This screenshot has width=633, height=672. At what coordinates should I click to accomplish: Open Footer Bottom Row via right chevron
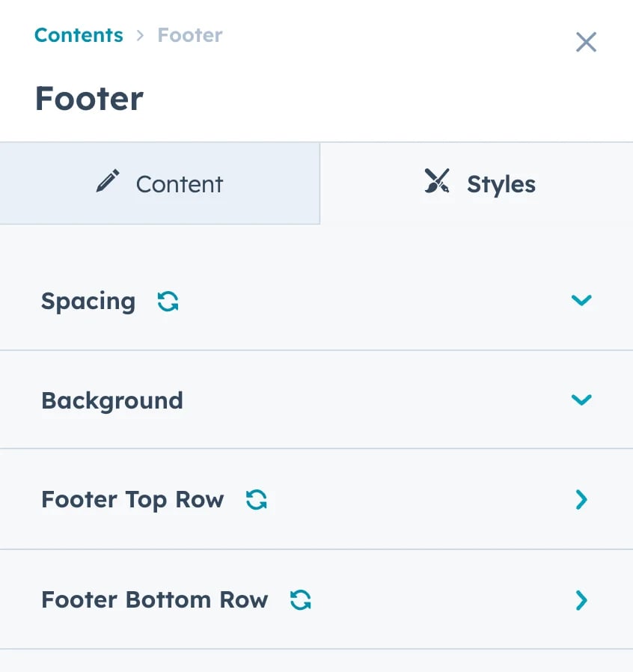pyautogui.click(x=581, y=599)
